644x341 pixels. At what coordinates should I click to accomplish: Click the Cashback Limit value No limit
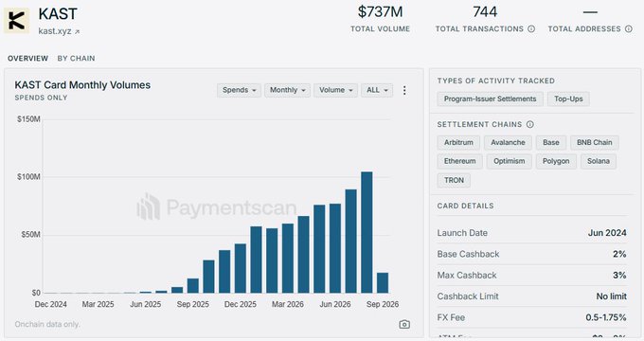[612, 296]
